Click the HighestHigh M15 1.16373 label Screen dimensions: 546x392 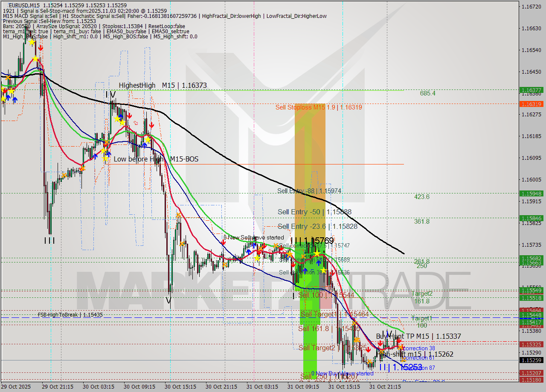(163, 85)
